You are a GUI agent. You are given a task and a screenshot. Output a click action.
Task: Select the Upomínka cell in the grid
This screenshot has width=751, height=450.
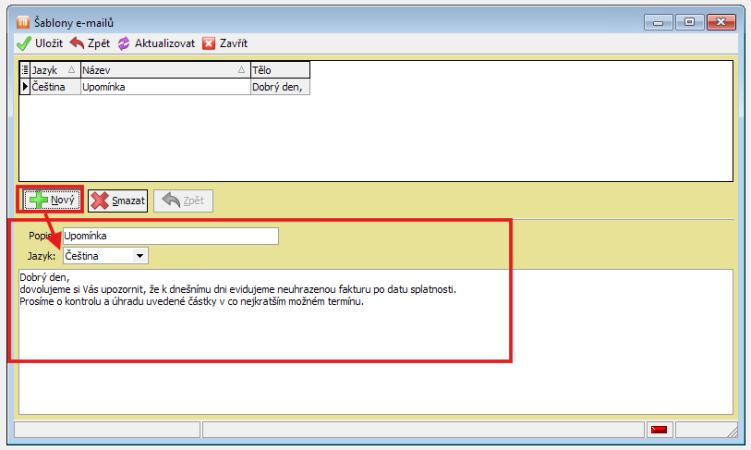(x=164, y=87)
